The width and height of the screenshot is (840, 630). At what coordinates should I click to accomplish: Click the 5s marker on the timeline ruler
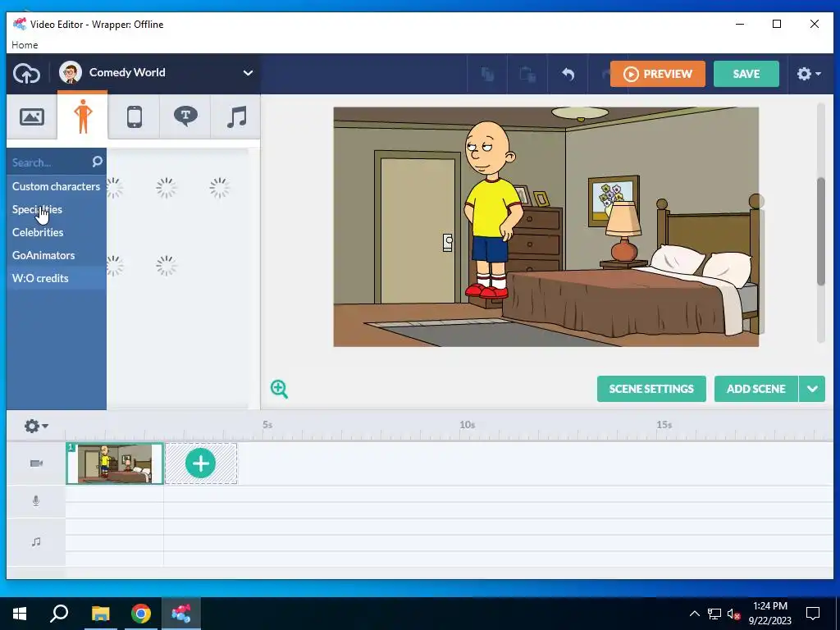point(267,425)
